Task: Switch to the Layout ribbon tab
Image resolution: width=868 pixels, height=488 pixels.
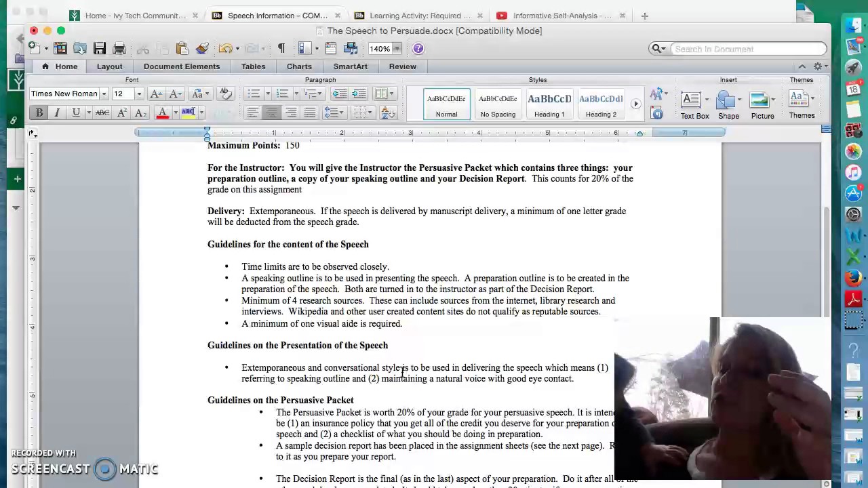Action: [109, 66]
